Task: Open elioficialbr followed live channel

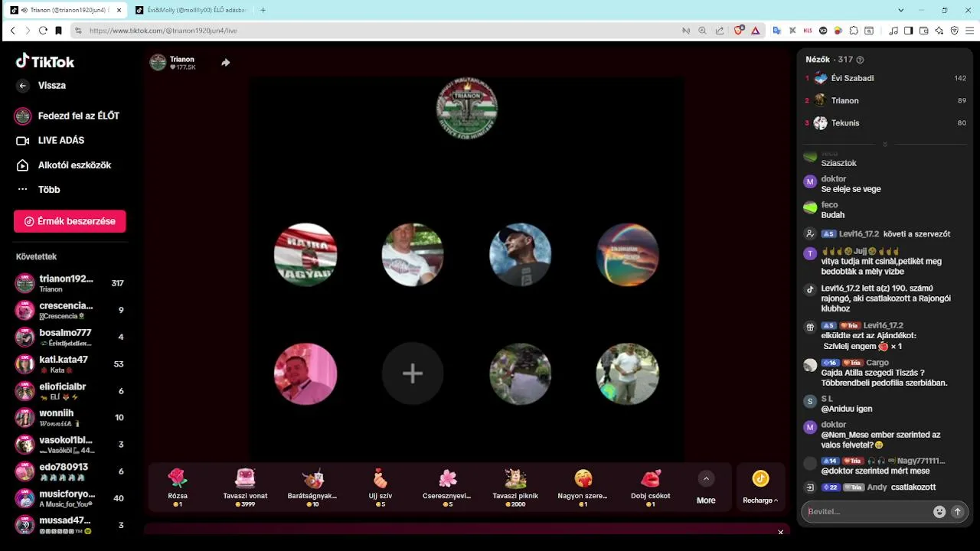Action: (x=70, y=391)
